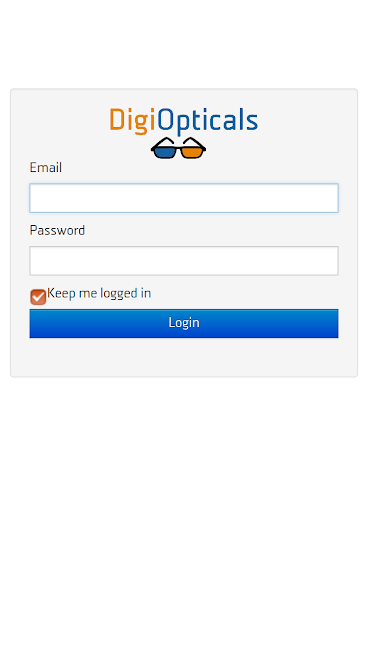
Task: Click the glasses icon under the logo
Action: click(179, 148)
